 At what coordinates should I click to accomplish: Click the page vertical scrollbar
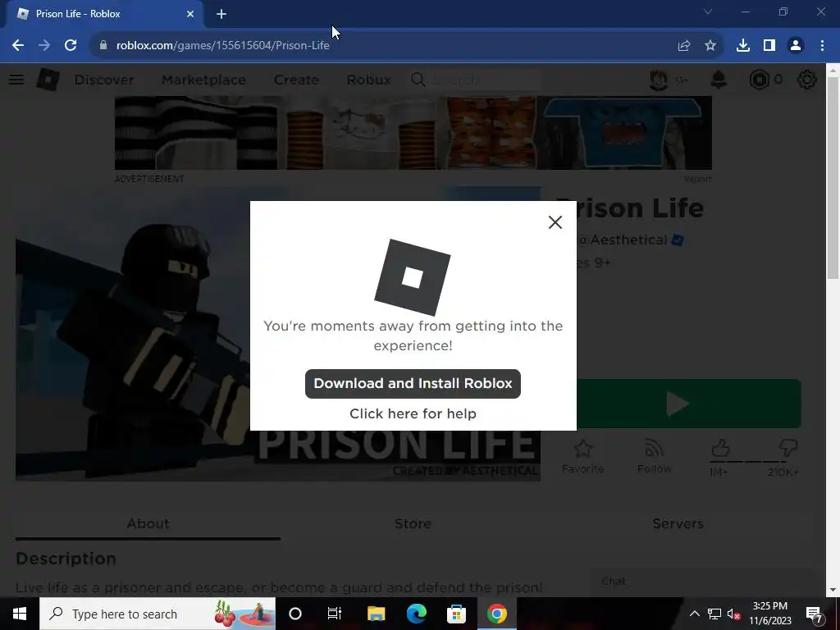tap(833, 177)
